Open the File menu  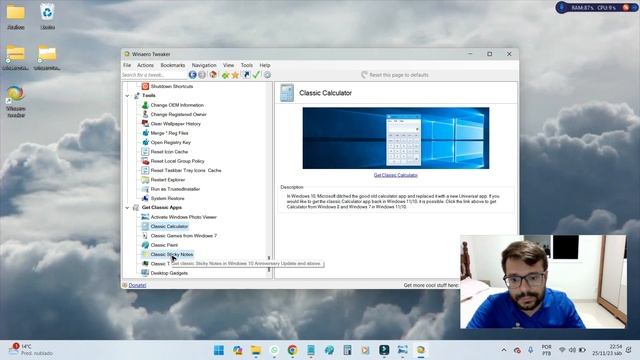click(127, 65)
